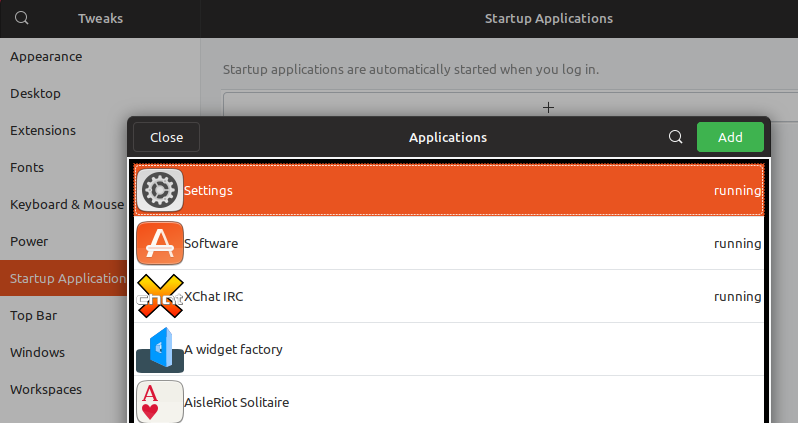
Task: Switch to the Fonts section
Action: tap(27, 167)
